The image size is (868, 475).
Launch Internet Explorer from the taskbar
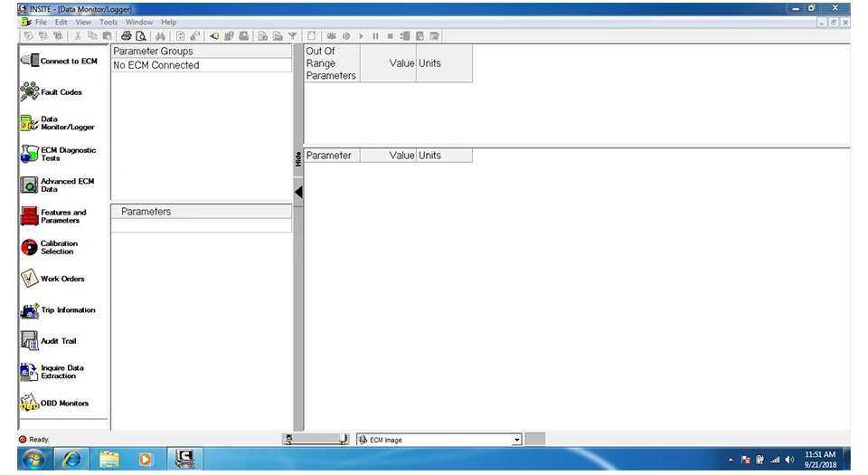tap(71, 459)
